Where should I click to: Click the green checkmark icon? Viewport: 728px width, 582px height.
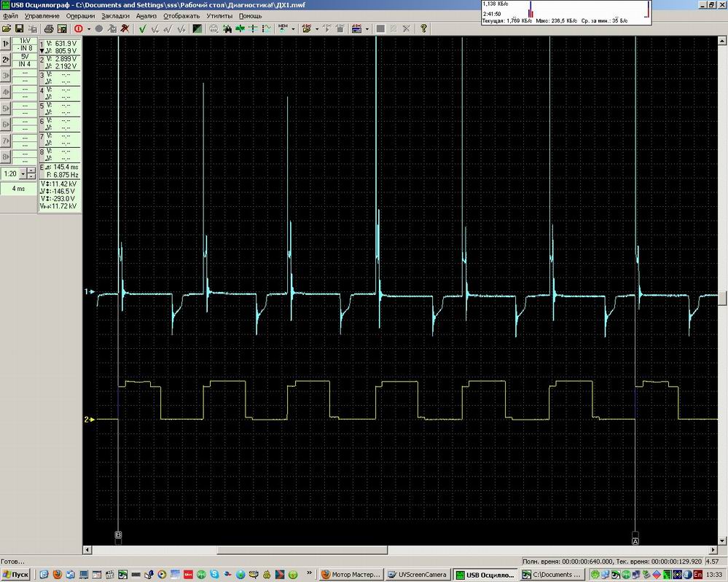click(143, 29)
